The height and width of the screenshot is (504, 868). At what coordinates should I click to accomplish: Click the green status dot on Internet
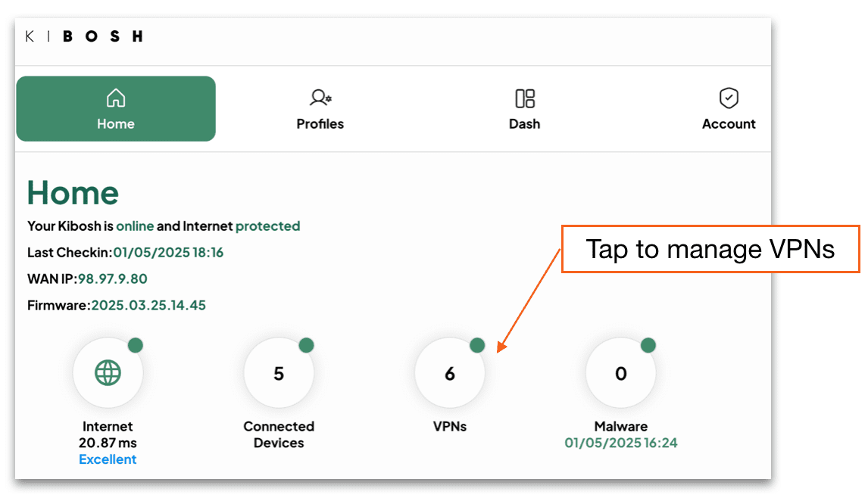point(136,345)
